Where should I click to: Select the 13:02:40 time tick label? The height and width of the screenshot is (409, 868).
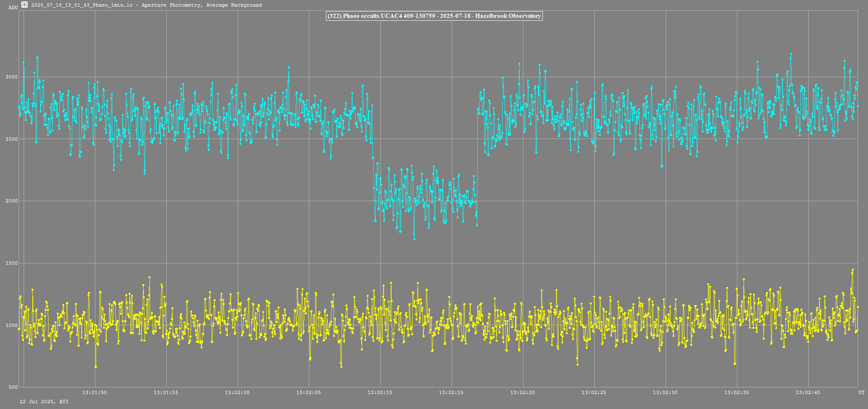(808, 392)
